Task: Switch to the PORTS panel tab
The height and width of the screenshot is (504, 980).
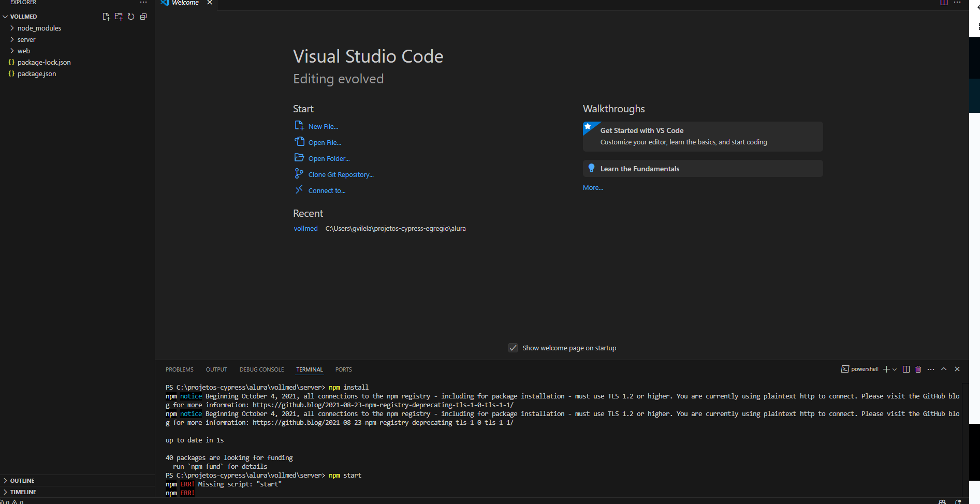Action: pyautogui.click(x=343, y=369)
